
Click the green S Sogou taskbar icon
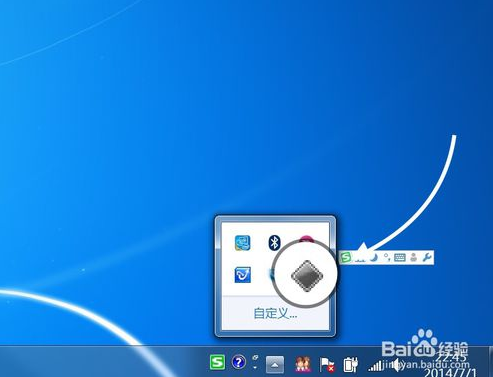[217, 362]
